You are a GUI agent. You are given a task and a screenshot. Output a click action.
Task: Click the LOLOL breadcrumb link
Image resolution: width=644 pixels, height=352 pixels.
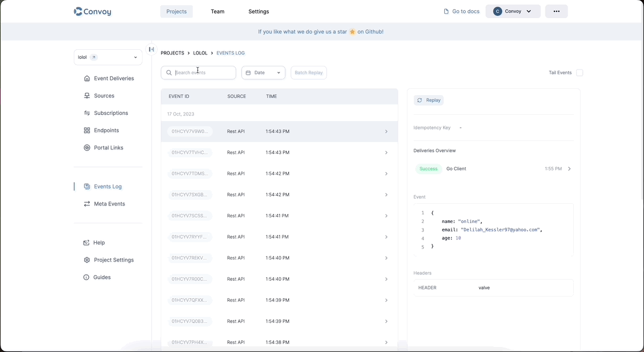pos(200,53)
